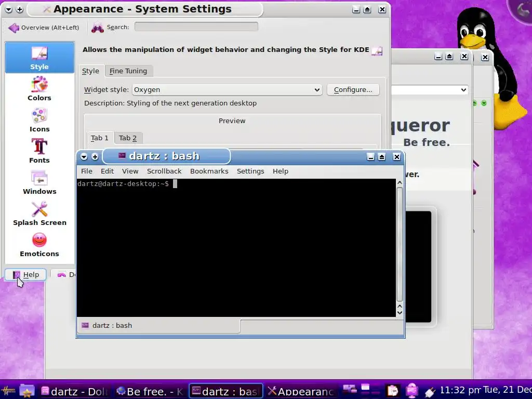Close the Konsole window
The width and height of the screenshot is (532, 399).
tap(396, 157)
